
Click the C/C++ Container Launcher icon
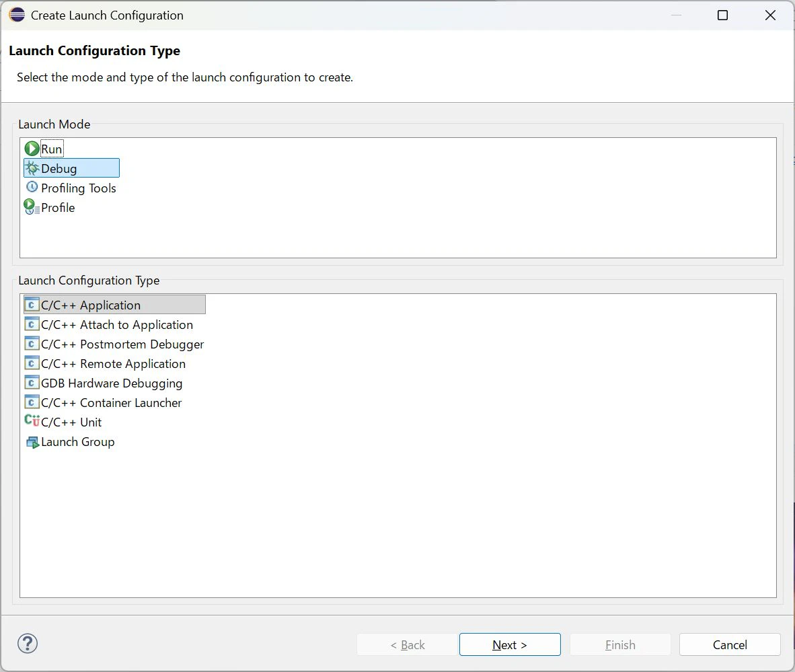32,402
